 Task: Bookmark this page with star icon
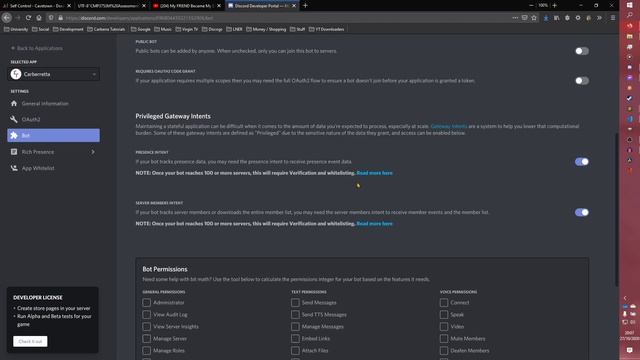pos(534,18)
